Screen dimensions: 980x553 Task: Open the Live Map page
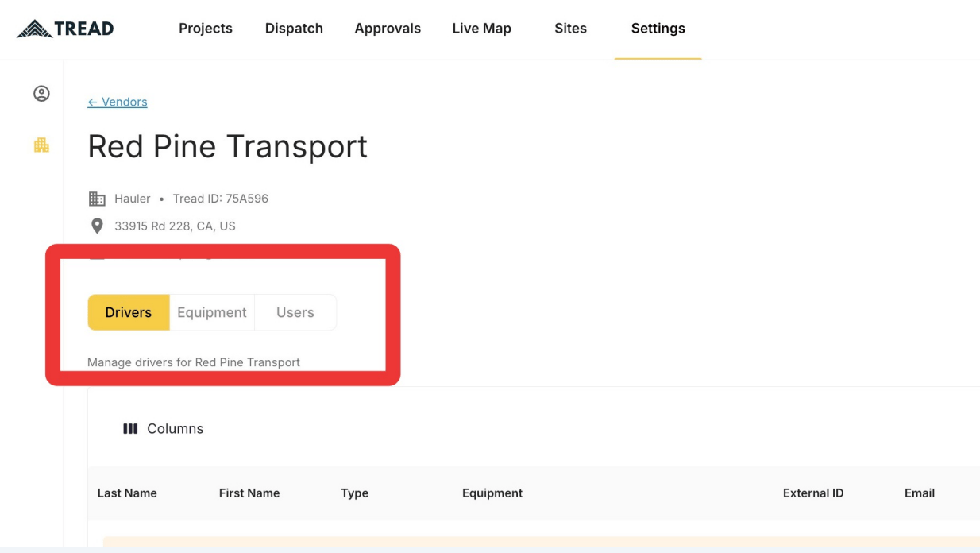tap(481, 29)
